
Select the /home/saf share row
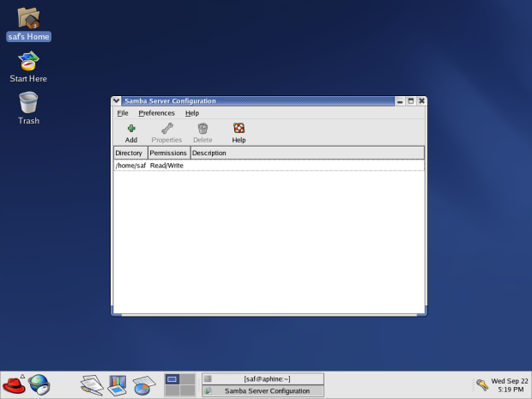point(269,166)
